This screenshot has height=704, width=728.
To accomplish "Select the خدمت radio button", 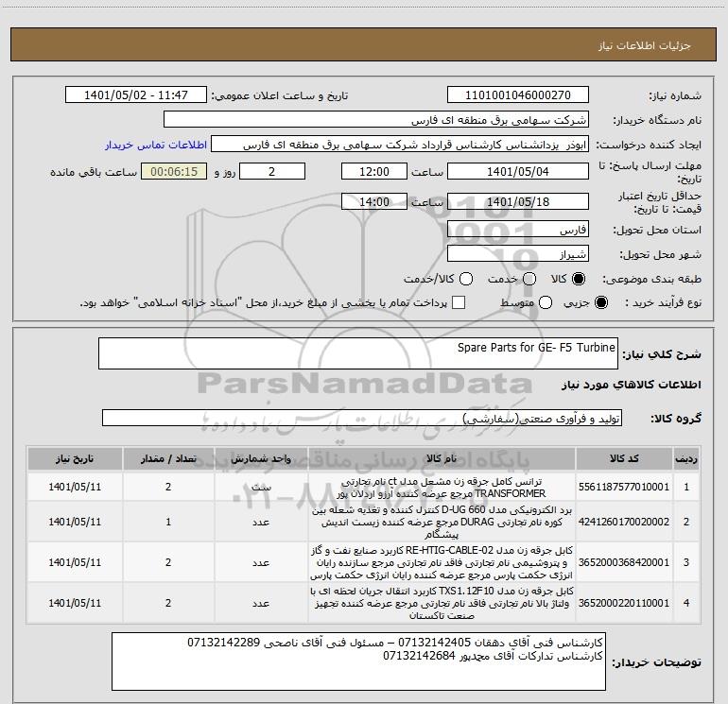I will [x=529, y=279].
